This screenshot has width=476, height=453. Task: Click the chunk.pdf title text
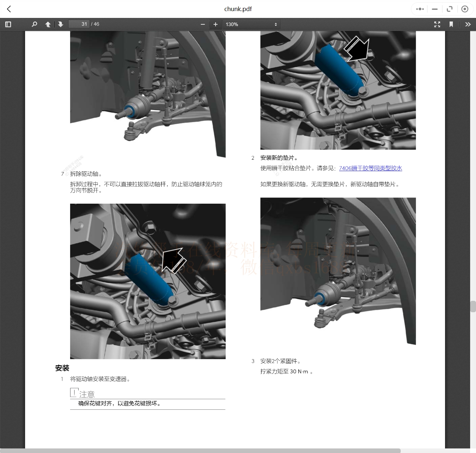point(238,9)
